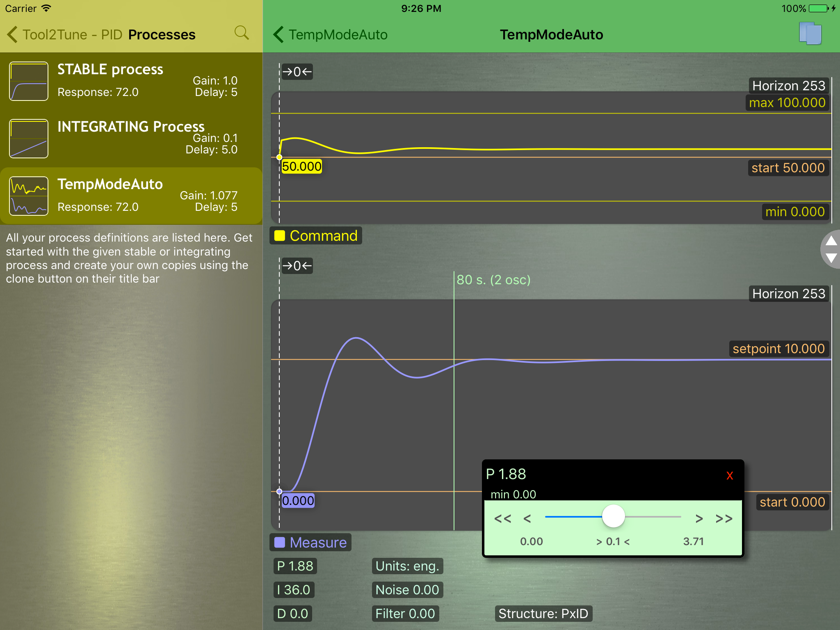Edit max 100.000 limit

tap(787, 103)
